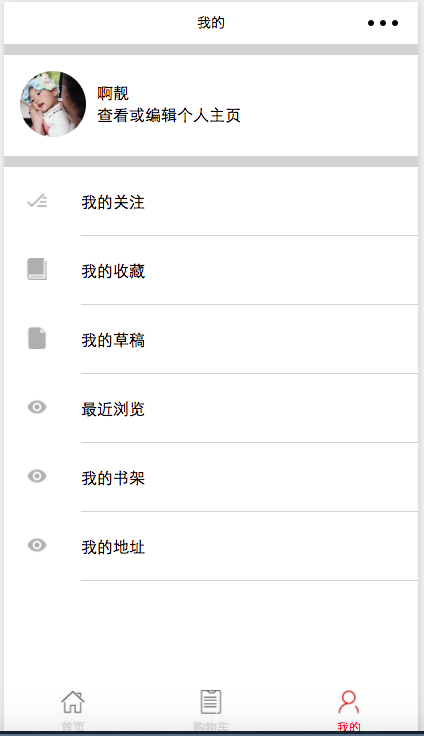The width and height of the screenshot is (424, 736).
Task: Click the eye icon beside 最近浏览
Action: 37,407
